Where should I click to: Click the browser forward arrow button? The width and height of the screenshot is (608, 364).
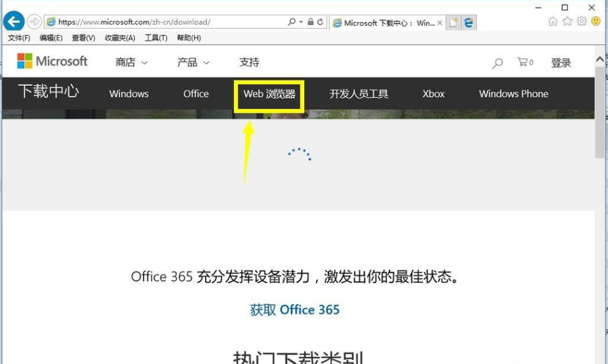coord(34,22)
